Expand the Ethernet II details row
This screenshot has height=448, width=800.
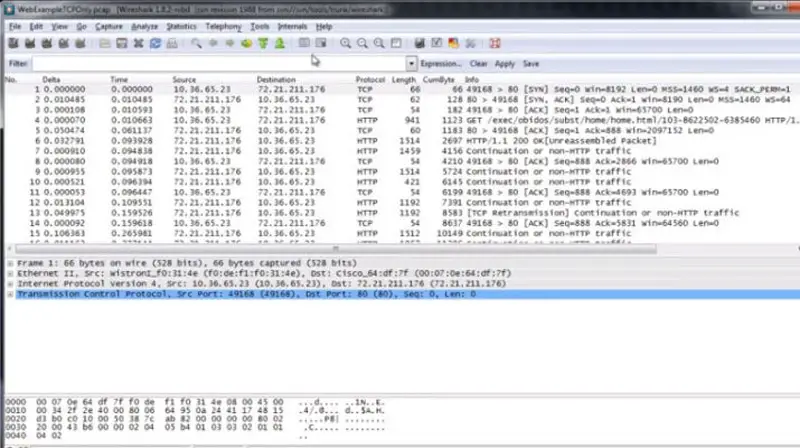pyautogui.click(x=10, y=273)
